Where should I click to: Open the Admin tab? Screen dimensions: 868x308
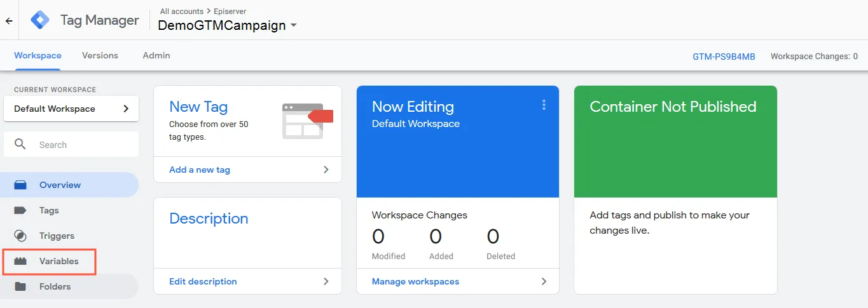(156, 55)
